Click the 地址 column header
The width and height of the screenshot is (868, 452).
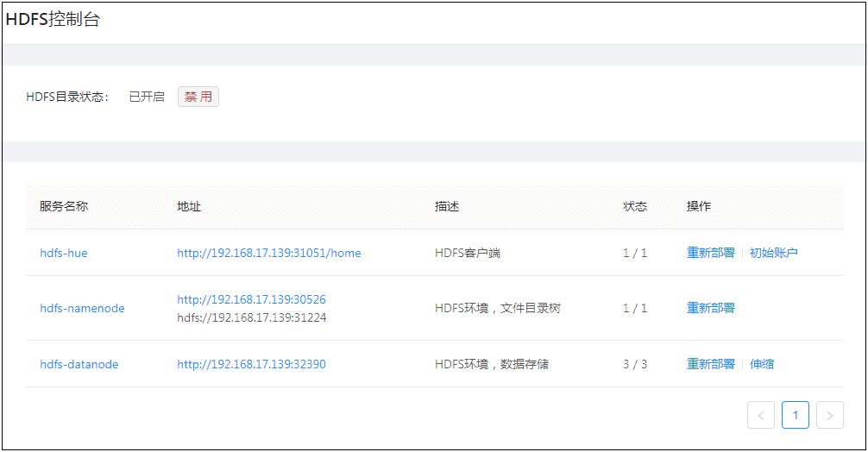(x=189, y=206)
